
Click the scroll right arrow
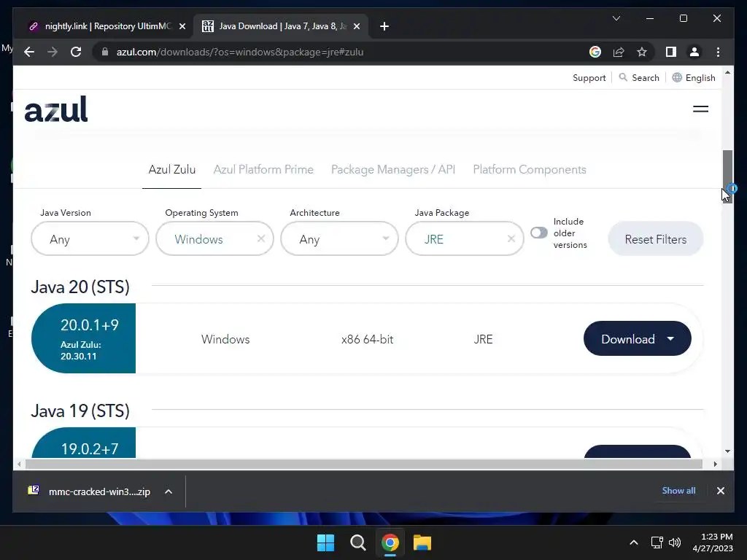(x=715, y=464)
